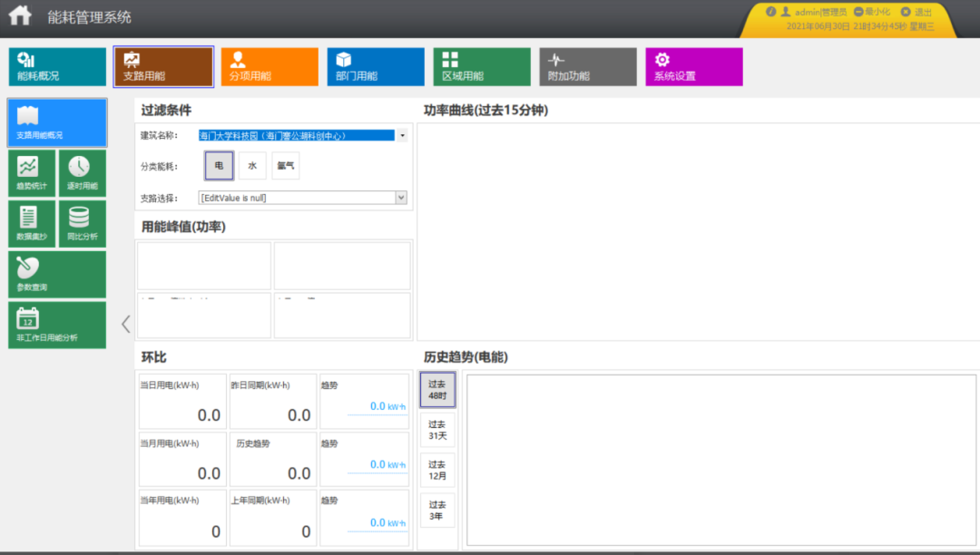Image resolution: width=980 pixels, height=555 pixels.
Task: Open 数据集抄 data reading tile
Action: (32, 224)
